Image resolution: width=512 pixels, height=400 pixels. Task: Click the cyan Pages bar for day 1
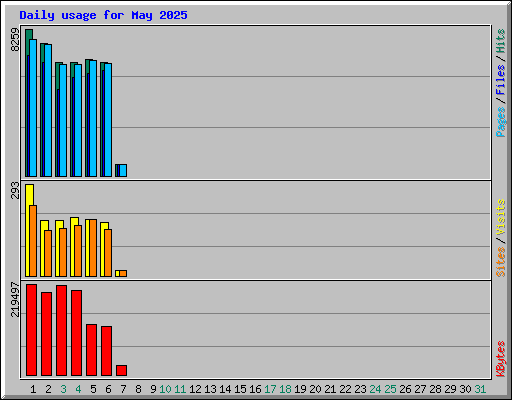pyautogui.click(x=33, y=108)
